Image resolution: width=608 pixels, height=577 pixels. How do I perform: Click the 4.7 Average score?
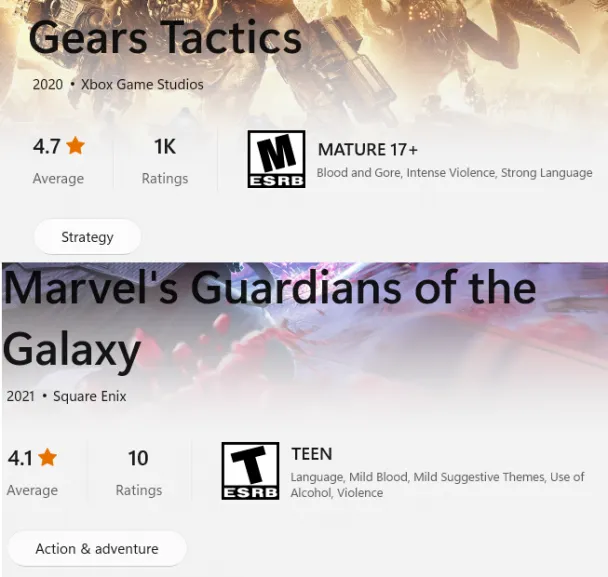point(59,162)
